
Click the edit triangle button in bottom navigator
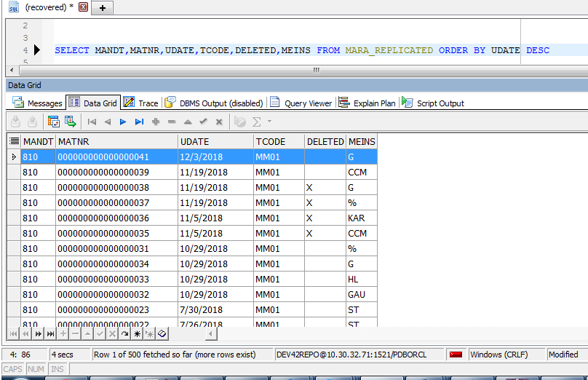(88, 334)
